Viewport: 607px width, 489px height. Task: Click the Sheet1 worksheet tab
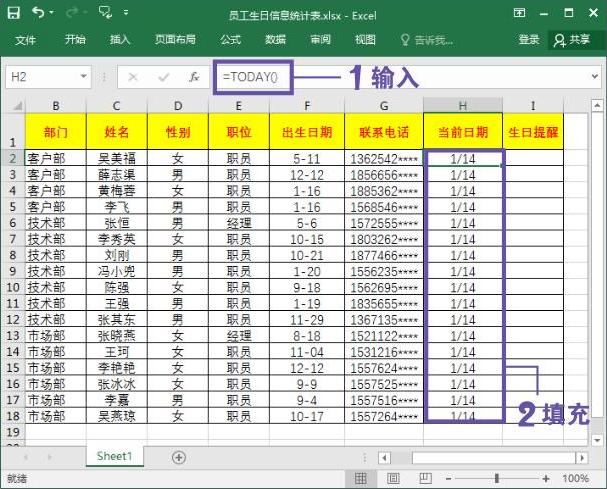coord(114,456)
